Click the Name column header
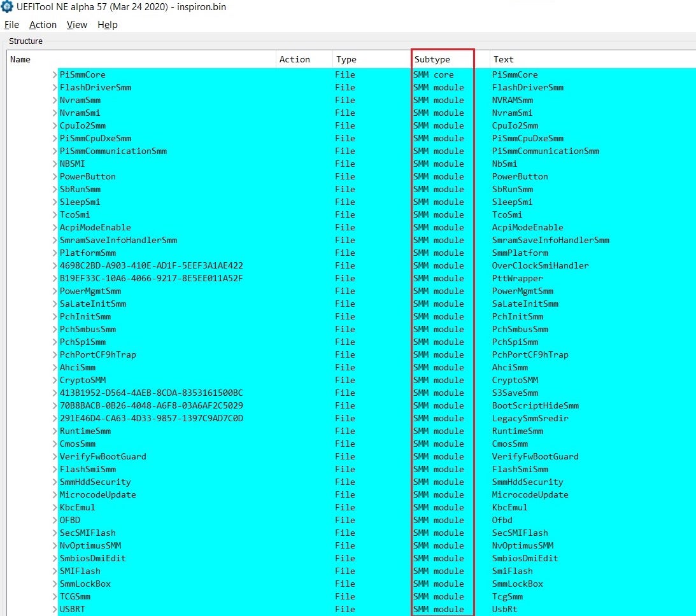 point(20,59)
